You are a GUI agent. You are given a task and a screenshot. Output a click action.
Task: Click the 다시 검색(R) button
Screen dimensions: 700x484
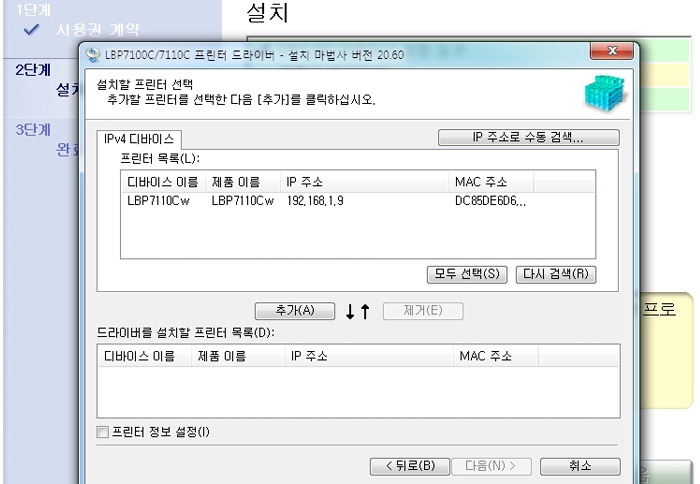pyautogui.click(x=556, y=274)
